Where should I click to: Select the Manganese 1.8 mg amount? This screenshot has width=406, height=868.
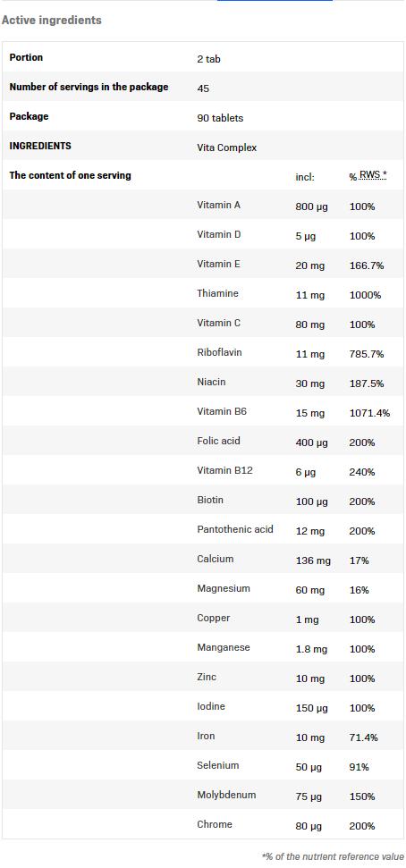(311, 649)
